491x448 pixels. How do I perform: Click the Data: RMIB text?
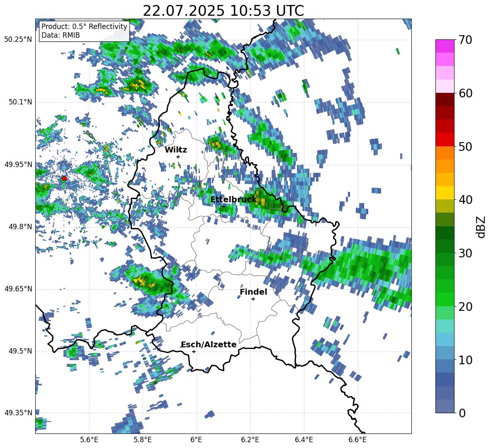61,35
